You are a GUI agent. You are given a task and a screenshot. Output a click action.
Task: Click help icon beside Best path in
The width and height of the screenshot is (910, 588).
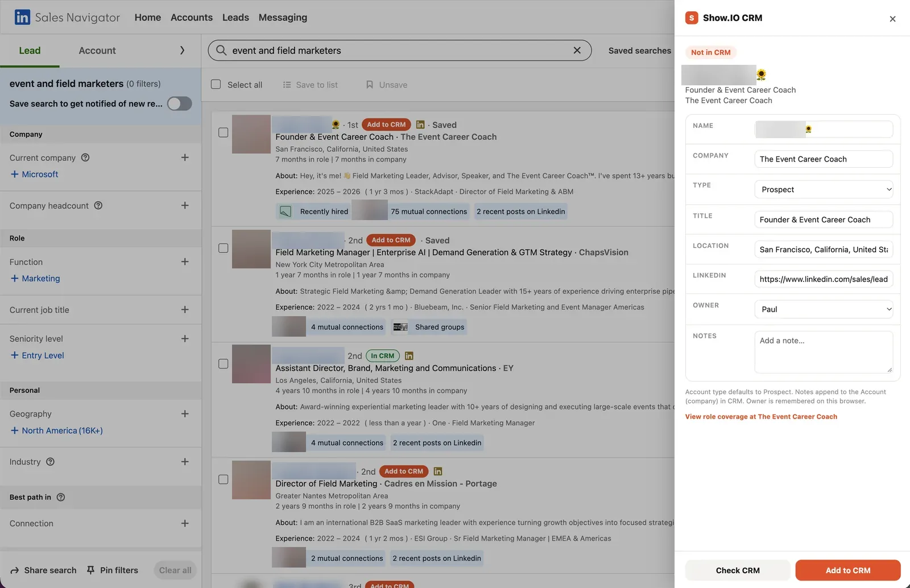click(x=61, y=497)
